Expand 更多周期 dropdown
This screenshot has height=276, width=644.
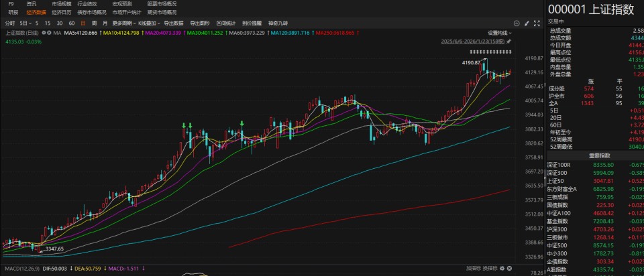[124, 23]
